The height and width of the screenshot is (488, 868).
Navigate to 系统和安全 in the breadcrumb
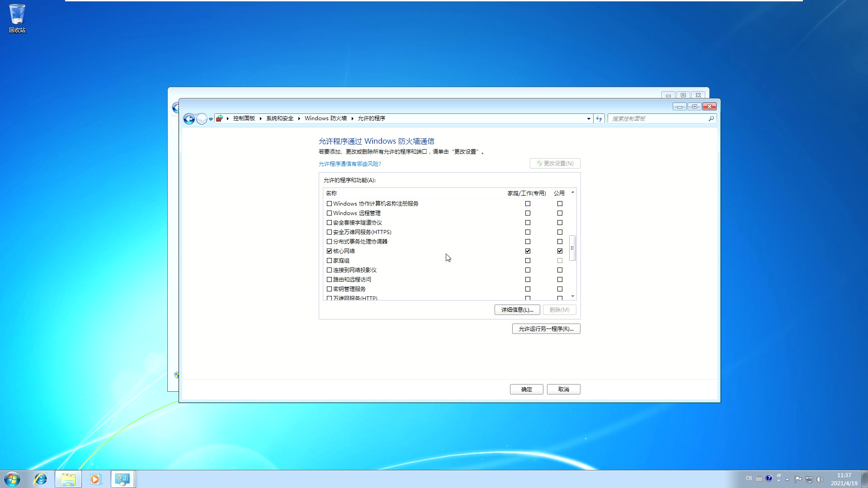[x=279, y=118]
